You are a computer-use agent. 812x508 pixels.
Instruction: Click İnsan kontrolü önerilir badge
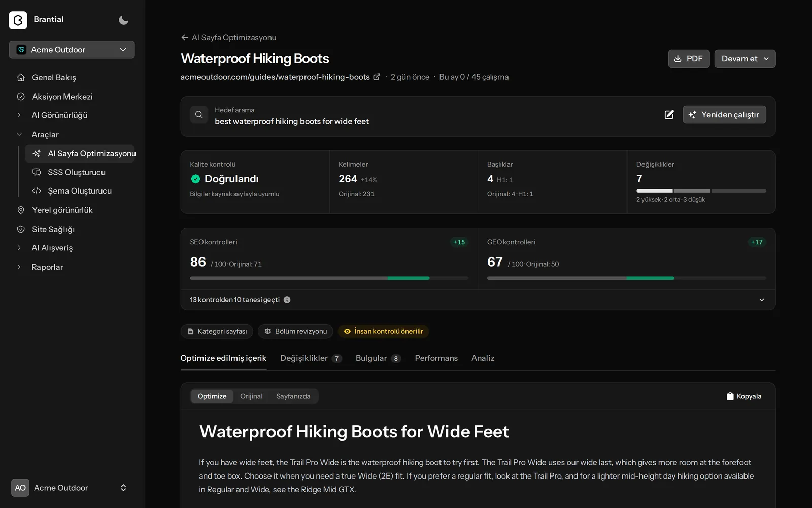383,331
